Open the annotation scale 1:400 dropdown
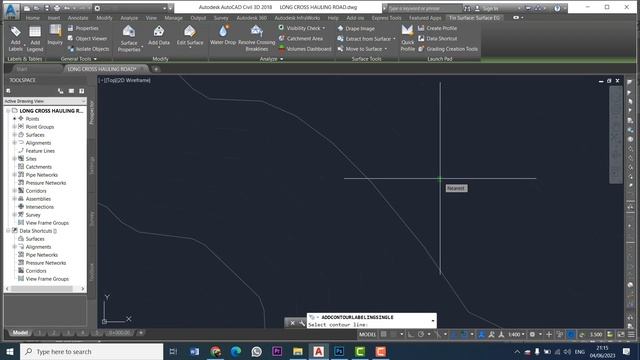640x360 pixels. click(516, 334)
